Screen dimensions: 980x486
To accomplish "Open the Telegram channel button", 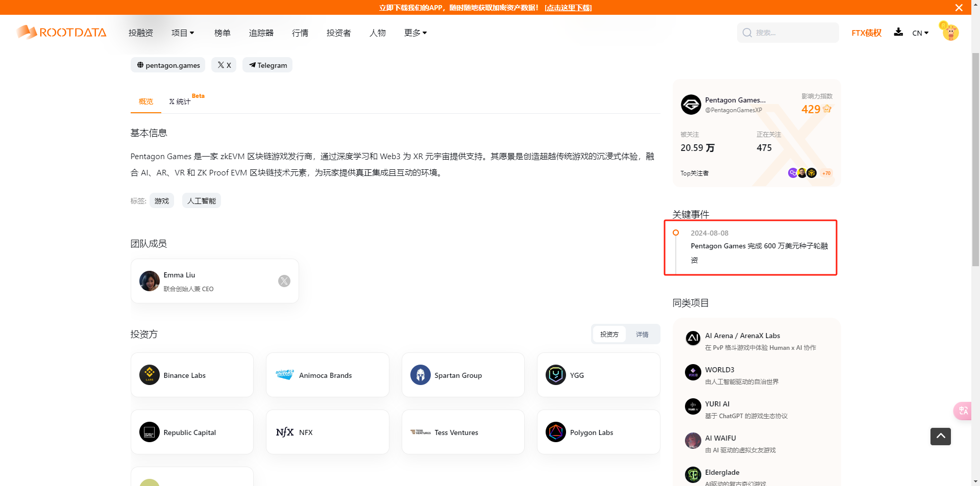I will tap(267, 65).
